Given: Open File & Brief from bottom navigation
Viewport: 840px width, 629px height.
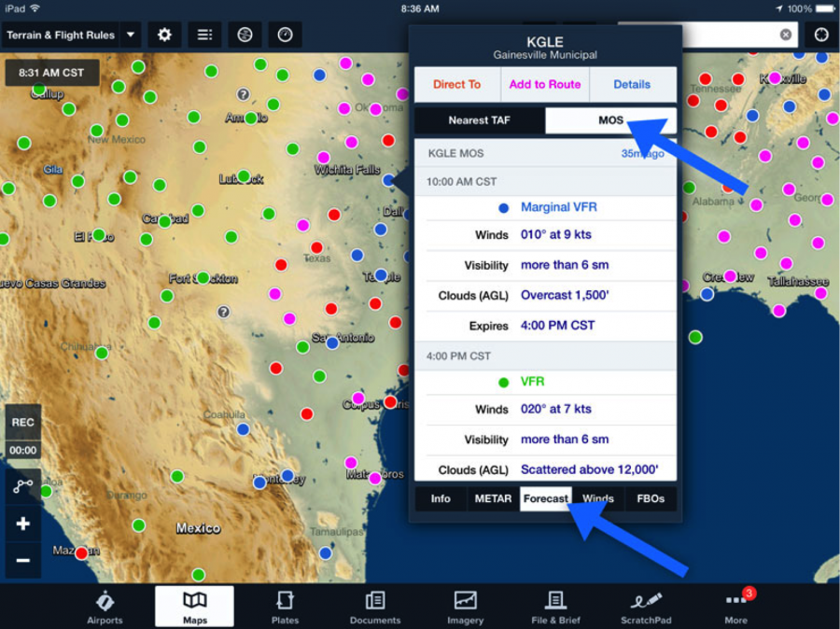Looking at the screenshot, I should point(554,606).
